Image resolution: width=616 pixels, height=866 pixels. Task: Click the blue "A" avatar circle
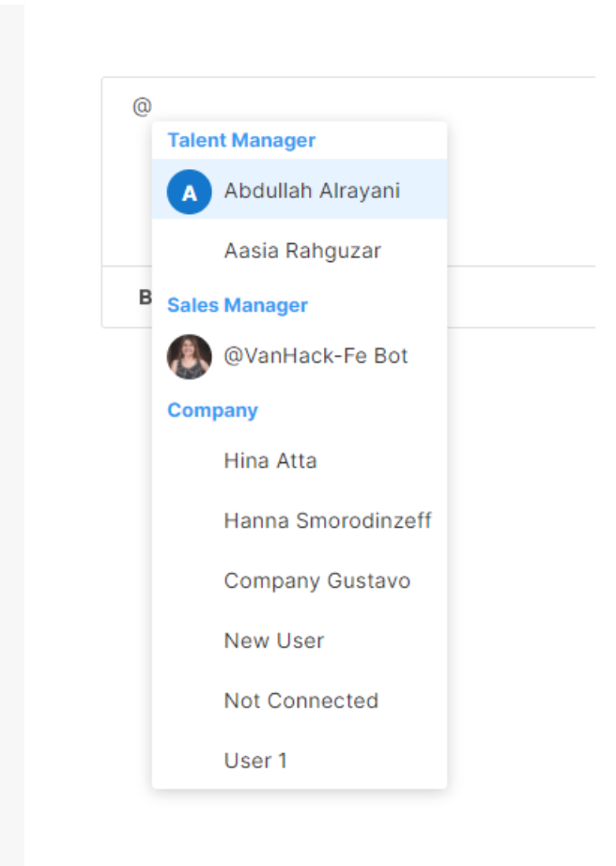click(x=190, y=192)
